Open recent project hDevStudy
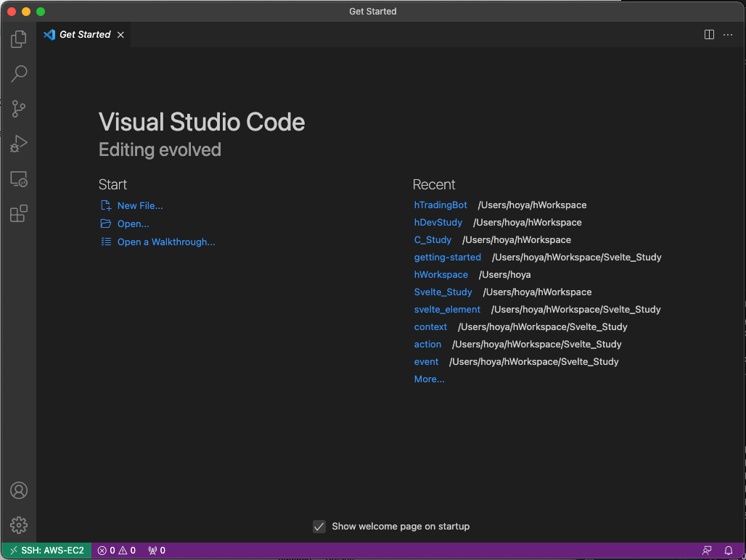746x560 pixels. pos(438,223)
